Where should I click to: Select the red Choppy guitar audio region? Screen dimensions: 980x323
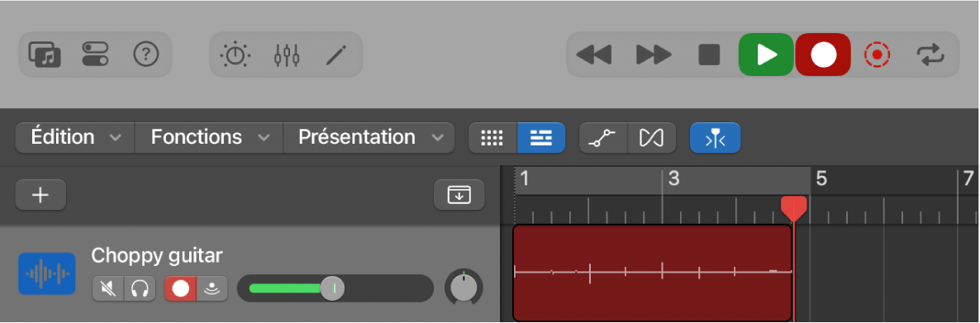(x=653, y=273)
